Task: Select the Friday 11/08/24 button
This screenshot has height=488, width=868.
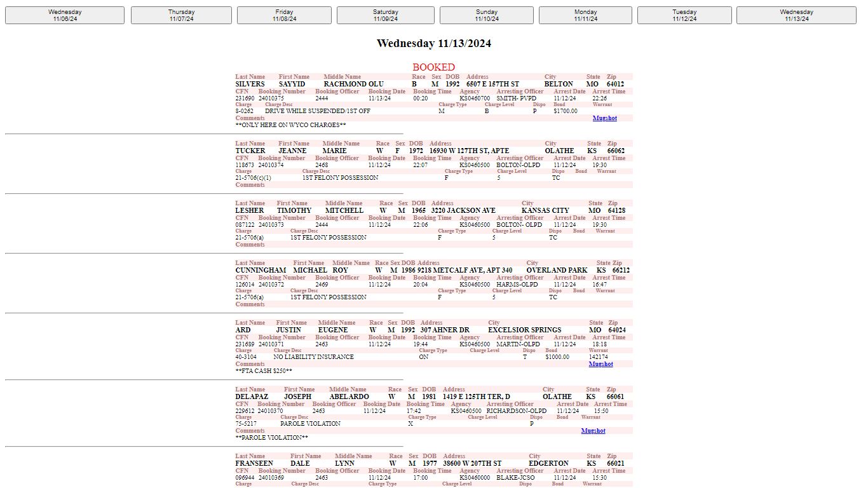Action: click(x=284, y=15)
